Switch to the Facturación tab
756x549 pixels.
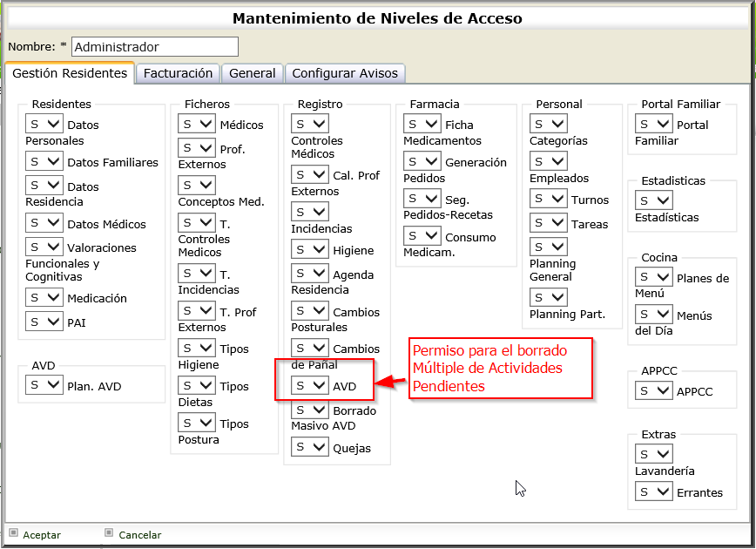[x=178, y=73]
